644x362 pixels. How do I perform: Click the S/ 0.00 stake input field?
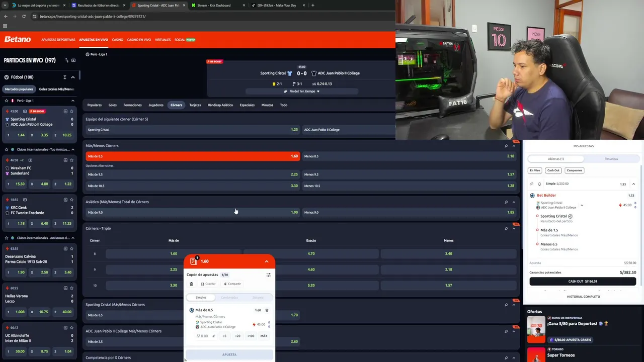[205, 336]
